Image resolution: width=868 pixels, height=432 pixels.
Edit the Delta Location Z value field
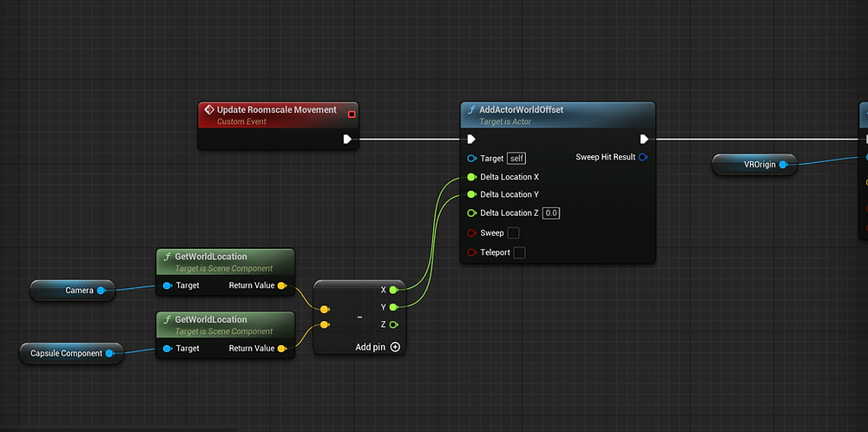point(551,213)
